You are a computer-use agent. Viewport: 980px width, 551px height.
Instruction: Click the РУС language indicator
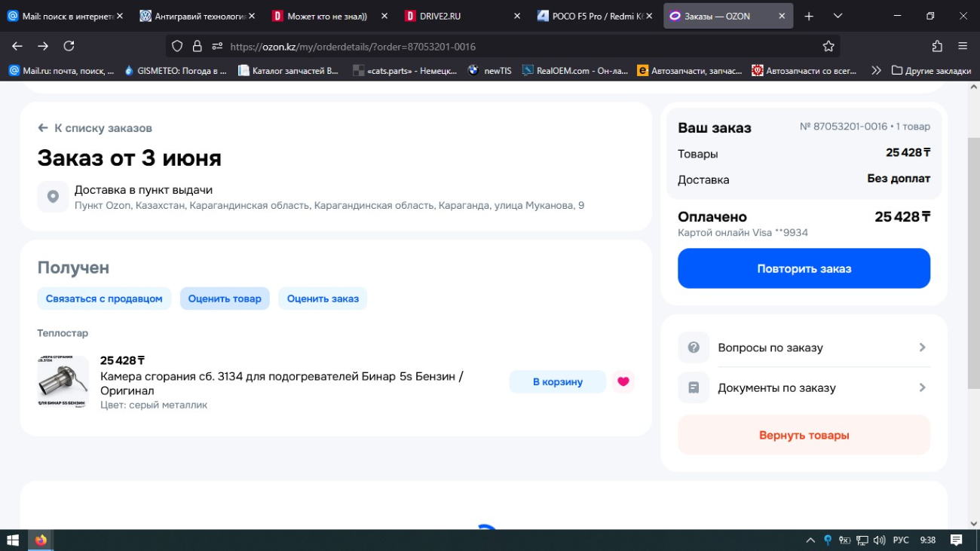pos(901,540)
